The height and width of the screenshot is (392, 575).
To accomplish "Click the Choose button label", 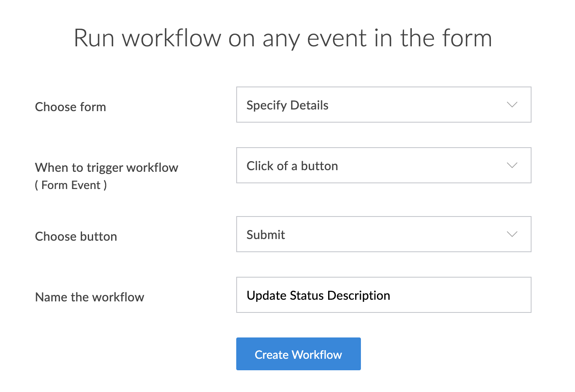I will pyautogui.click(x=76, y=237).
